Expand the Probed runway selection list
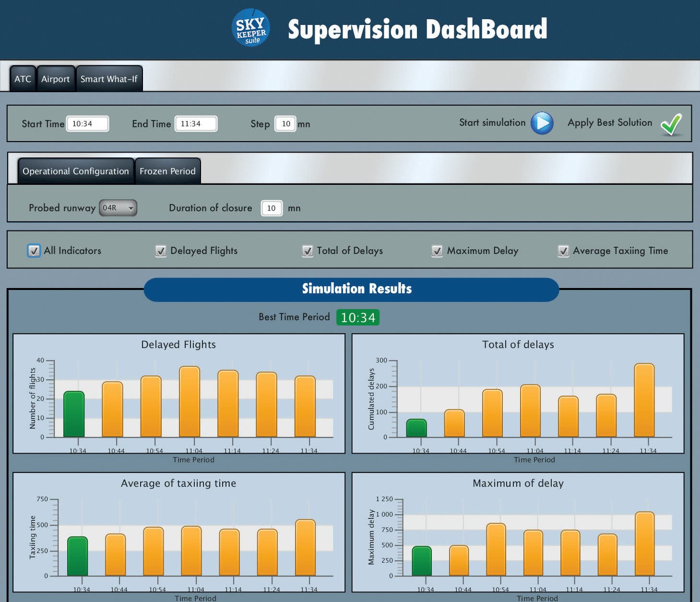700x602 pixels. click(x=131, y=207)
